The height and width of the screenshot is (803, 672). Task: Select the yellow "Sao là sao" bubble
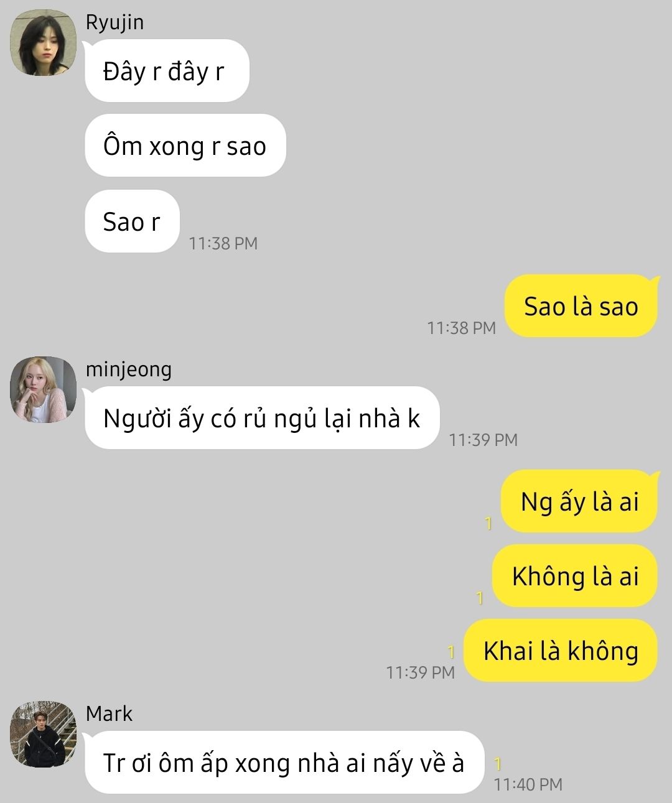pos(581,306)
